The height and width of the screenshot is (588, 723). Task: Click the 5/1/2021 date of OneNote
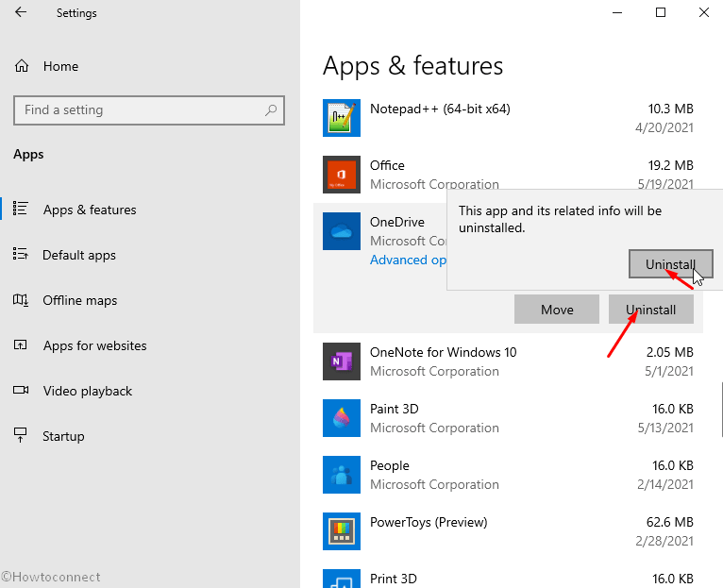point(669,371)
